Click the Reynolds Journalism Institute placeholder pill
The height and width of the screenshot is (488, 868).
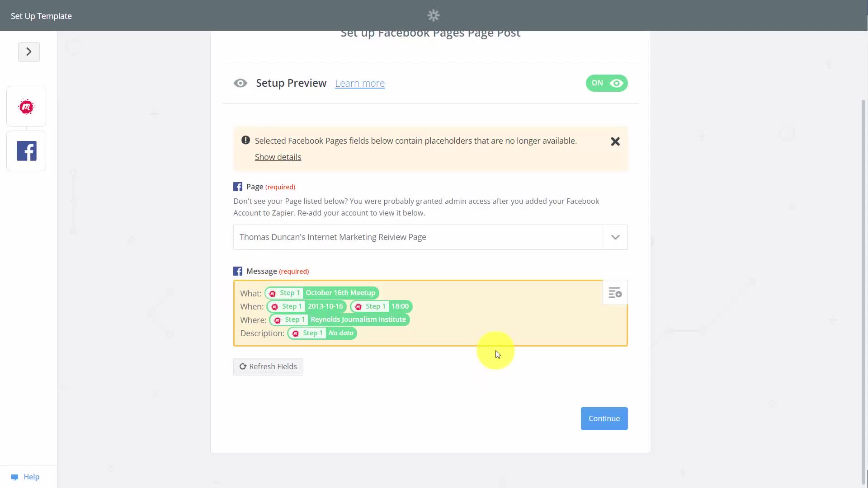click(x=340, y=319)
